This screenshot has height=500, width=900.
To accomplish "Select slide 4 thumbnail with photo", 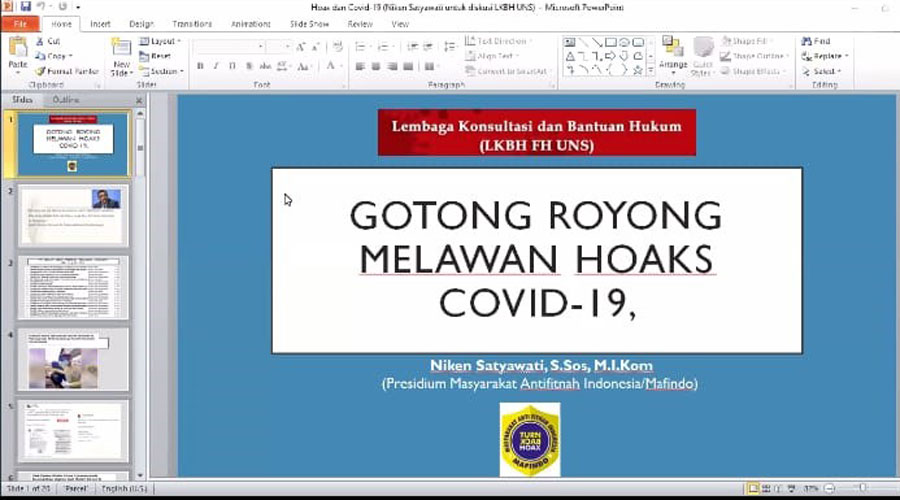I will [x=73, y=359].
